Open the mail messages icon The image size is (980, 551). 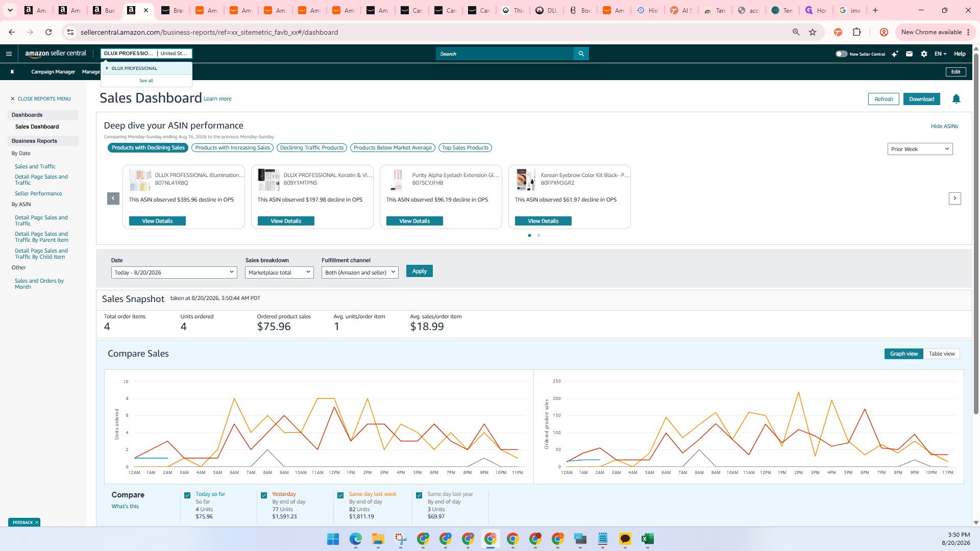point(909,54)
